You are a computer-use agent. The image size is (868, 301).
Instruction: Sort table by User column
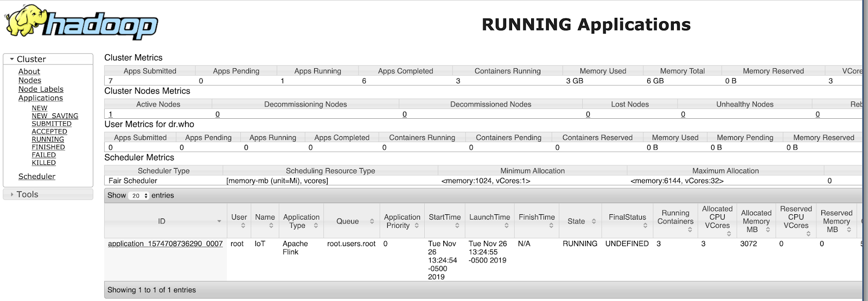[x=239, y=221]
